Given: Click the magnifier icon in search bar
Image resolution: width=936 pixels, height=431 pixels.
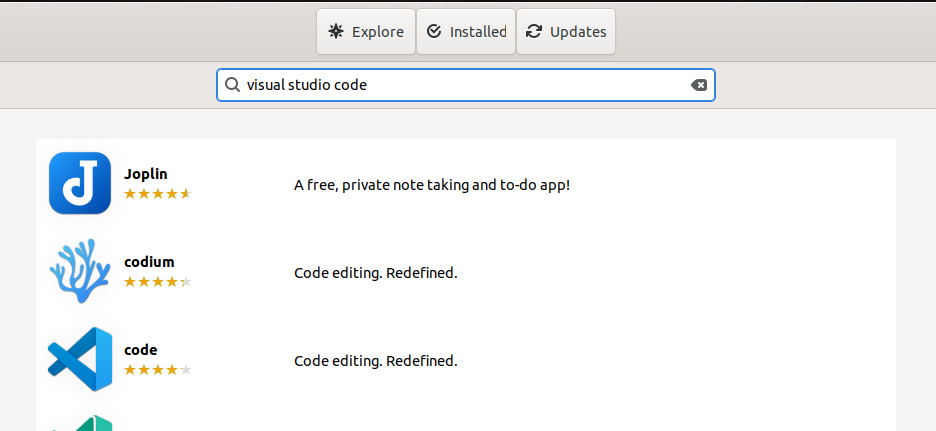Looking at the screenshot, I should [x=232, y=85].
